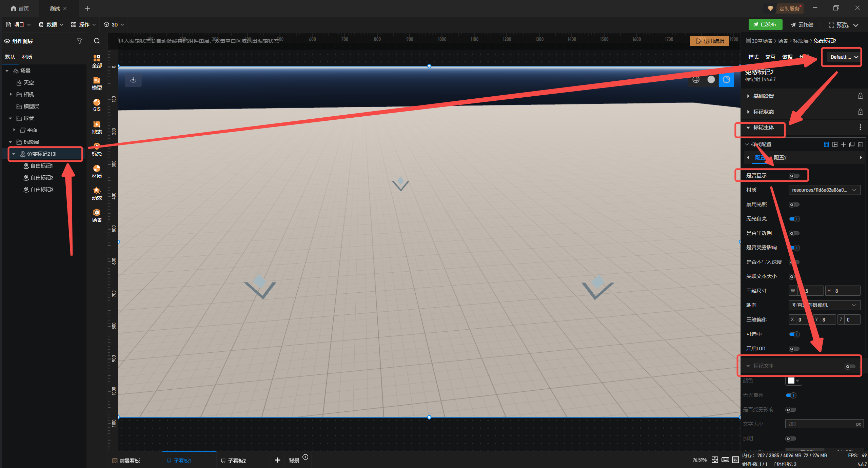Click the download icon in viewport
This screenshot has width=868, height=468.
click(133, 80)
